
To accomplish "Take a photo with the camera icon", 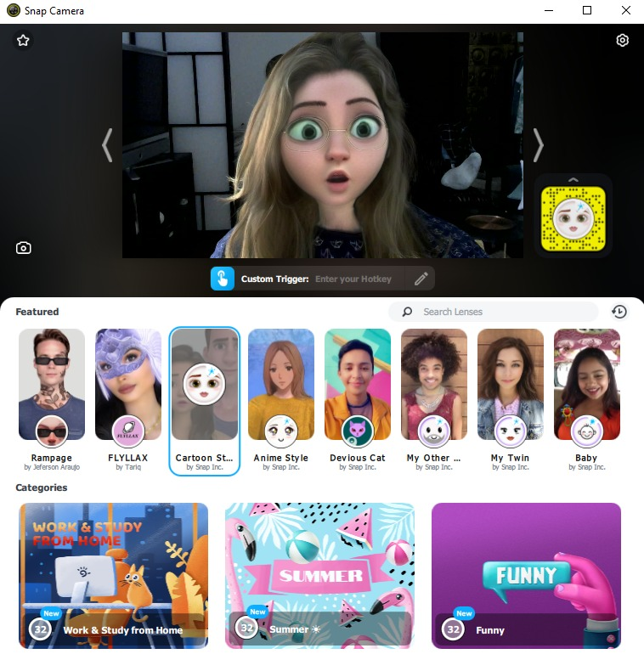I will (x=23, y=248).
